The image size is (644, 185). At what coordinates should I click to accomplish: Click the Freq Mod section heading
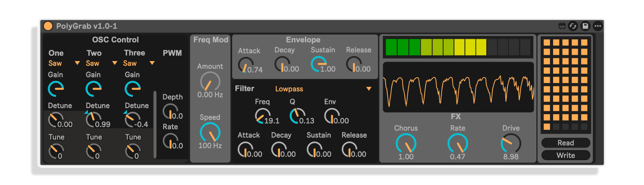pos(211,40)
